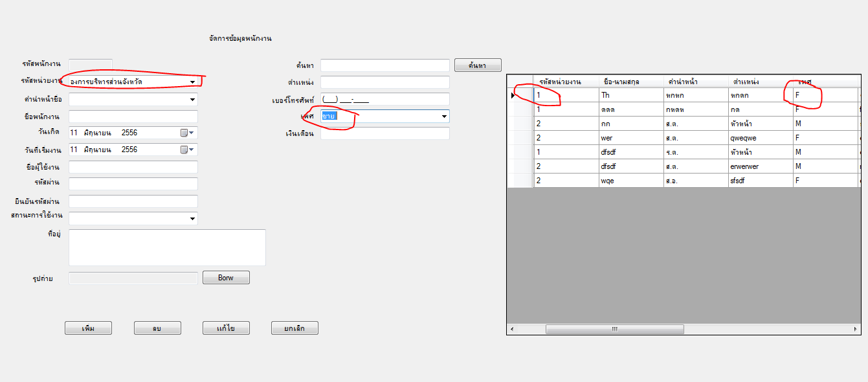
Task: Click the grid's scroll right arrow
Action: 856,329
